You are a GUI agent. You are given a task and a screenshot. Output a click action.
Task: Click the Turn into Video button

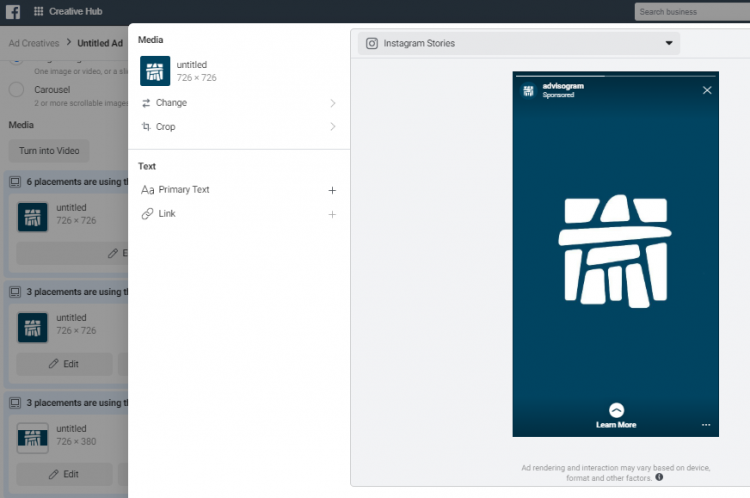pos(49,151)
